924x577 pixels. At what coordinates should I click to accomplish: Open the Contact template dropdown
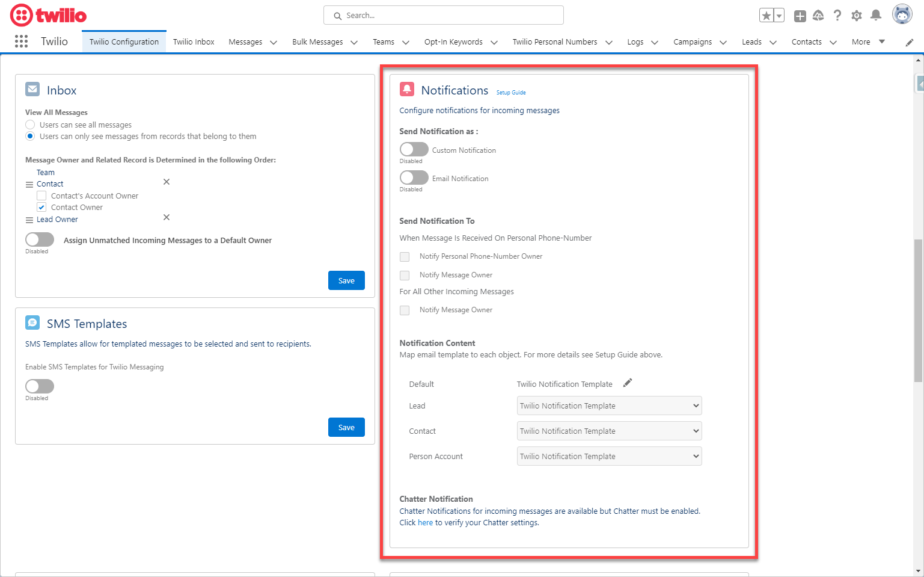[x=609, y=431]
